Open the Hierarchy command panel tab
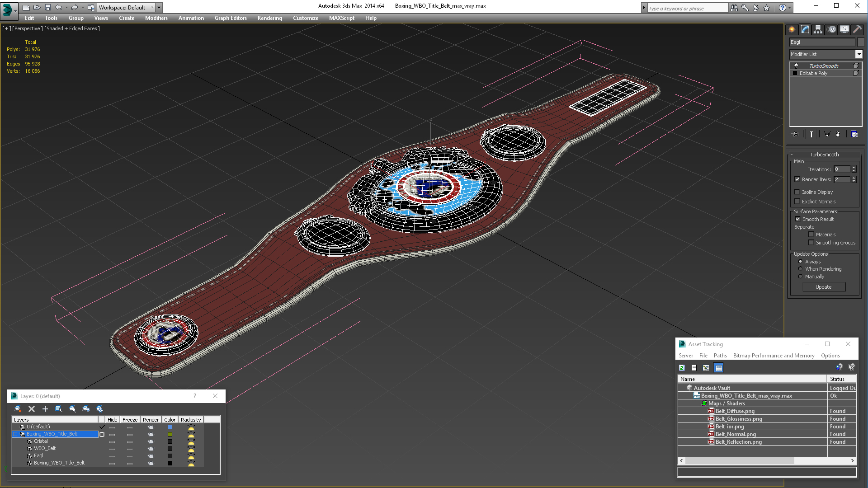Screen dimensions: 868x488 [x=818, y=29]
